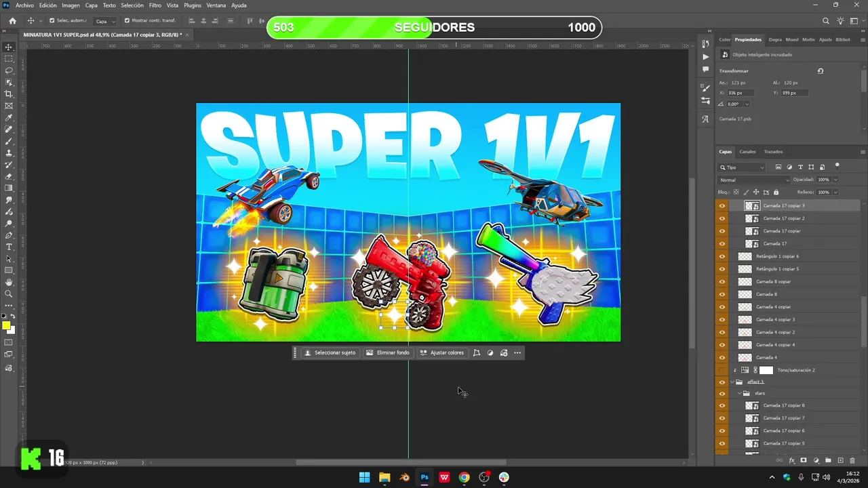
Task: Open the Capa auto-select dropdown
Action: pos(104,21)
